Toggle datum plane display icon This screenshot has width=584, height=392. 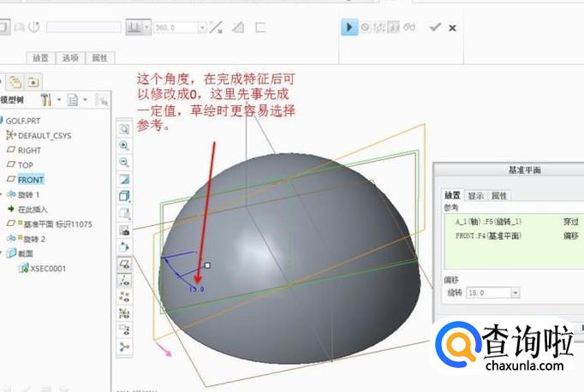pyautogui.click(x=125, y=264)
